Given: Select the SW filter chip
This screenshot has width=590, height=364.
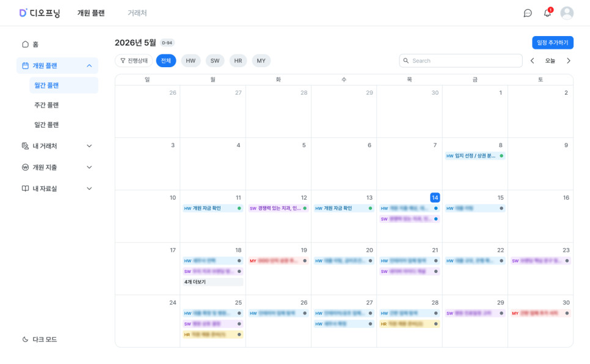Looking at the screenshot, I should 215,60.
